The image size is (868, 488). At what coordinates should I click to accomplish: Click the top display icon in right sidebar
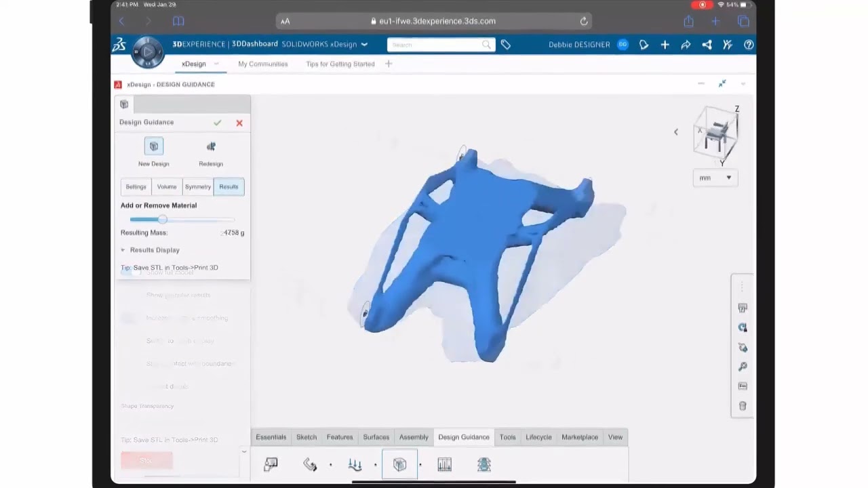[743, 308]
